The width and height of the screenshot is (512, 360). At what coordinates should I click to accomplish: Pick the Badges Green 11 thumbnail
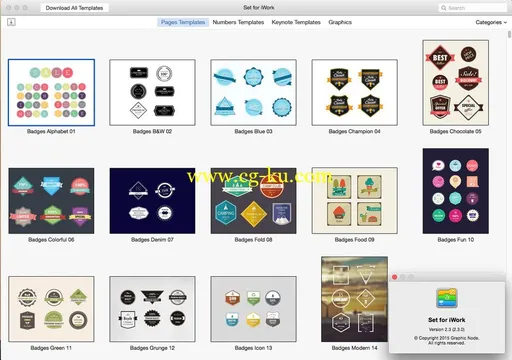click(x=51, y=309)
